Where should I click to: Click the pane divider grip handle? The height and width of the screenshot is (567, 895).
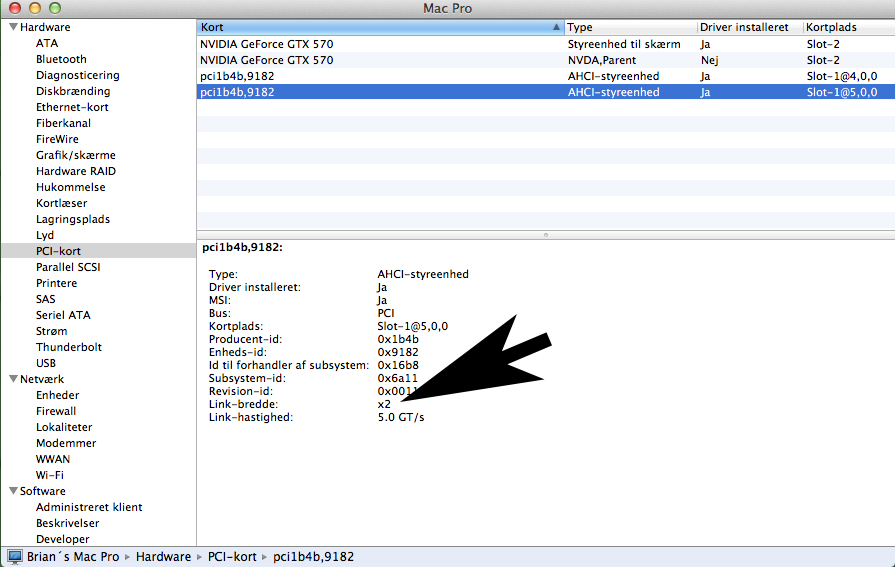point(546,235)
